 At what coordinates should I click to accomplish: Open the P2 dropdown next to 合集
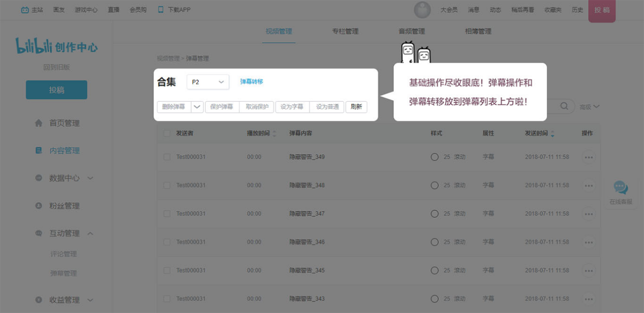click(208, 82)
